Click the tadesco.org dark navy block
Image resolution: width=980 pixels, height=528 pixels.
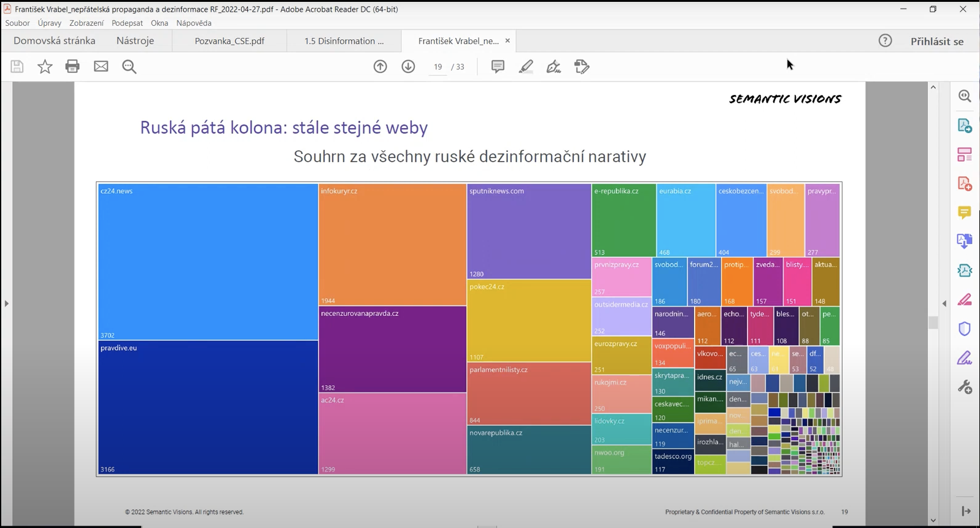pyautogui.click(x=673, y=462)
